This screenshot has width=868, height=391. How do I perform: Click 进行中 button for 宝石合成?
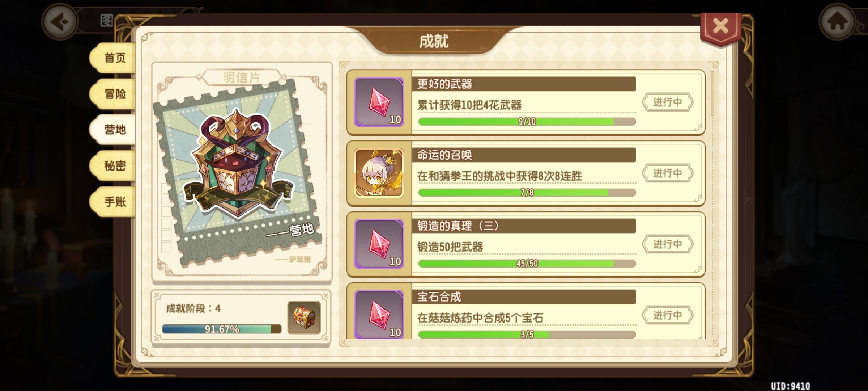click(668, 315)
